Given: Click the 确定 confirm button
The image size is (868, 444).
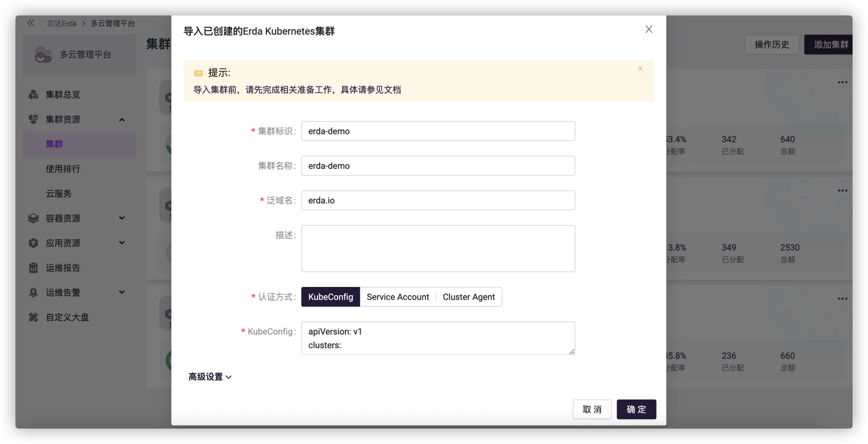Looking at the screenshot, I should [x=636, y=409].
